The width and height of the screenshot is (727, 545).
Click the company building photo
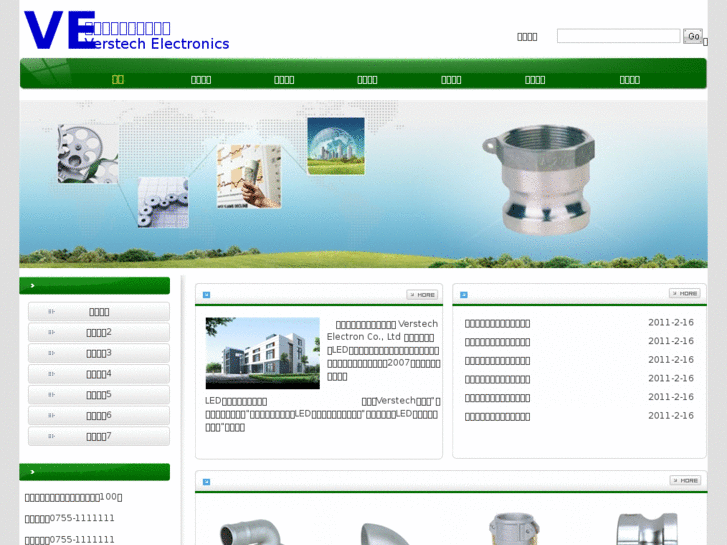[262, 353]
